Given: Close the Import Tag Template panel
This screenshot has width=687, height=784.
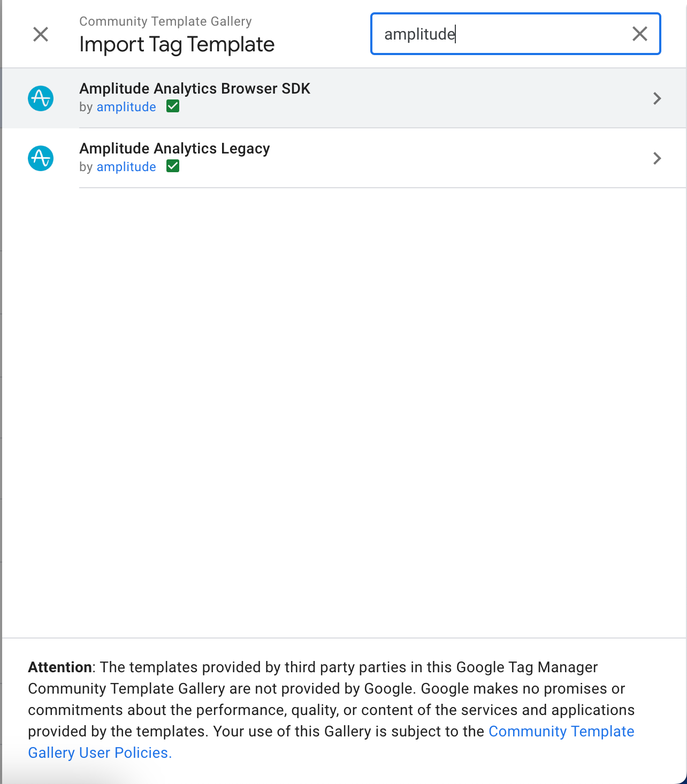Looking at the screenshot, I should pyautogui.click(x=41, y=34).
